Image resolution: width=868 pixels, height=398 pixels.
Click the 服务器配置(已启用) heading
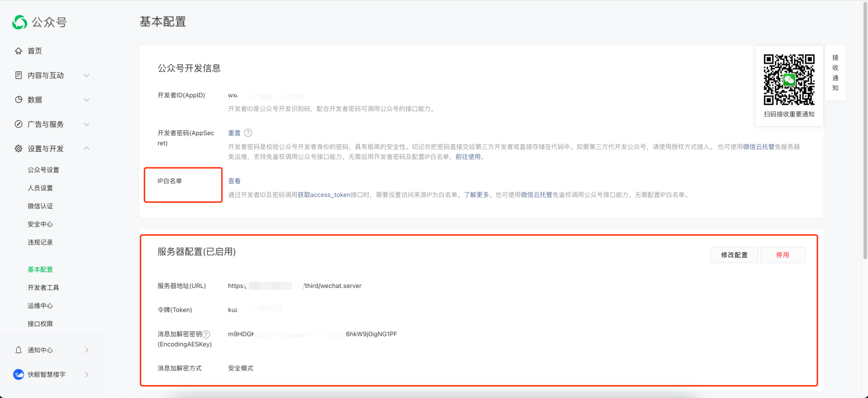[x=197, y=251]
